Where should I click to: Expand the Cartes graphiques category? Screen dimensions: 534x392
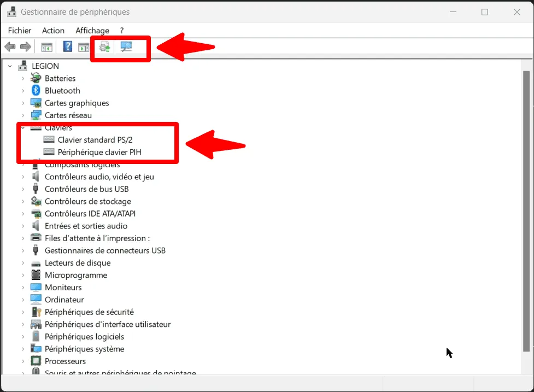[x=23, y=103]
